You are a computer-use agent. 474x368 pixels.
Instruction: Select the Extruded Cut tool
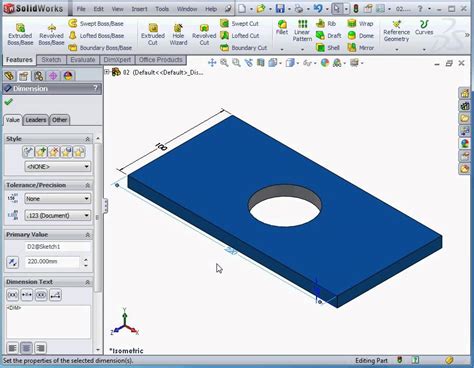[153, 34]
